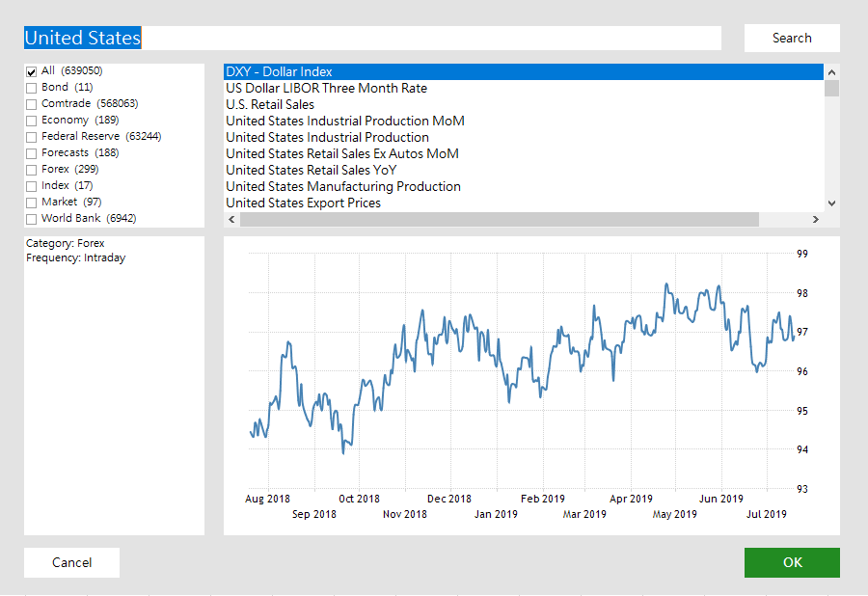Click the Search button
The width and height of the screenshot is (868, 596).
(791, 39)
